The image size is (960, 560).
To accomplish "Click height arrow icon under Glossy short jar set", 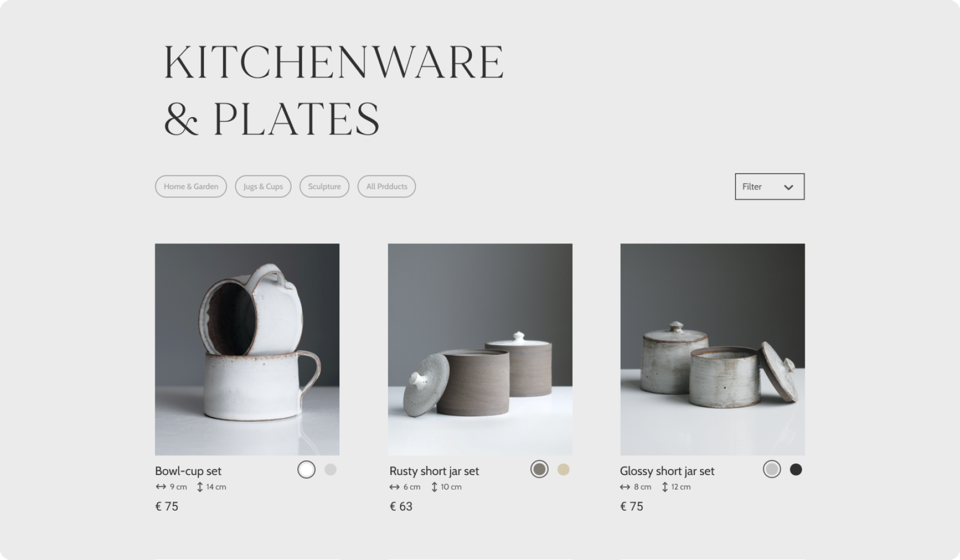I will coord(665,487).
